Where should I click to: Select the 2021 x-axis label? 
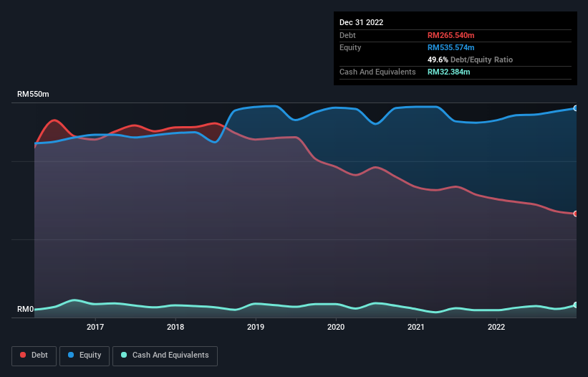(416, 327)
